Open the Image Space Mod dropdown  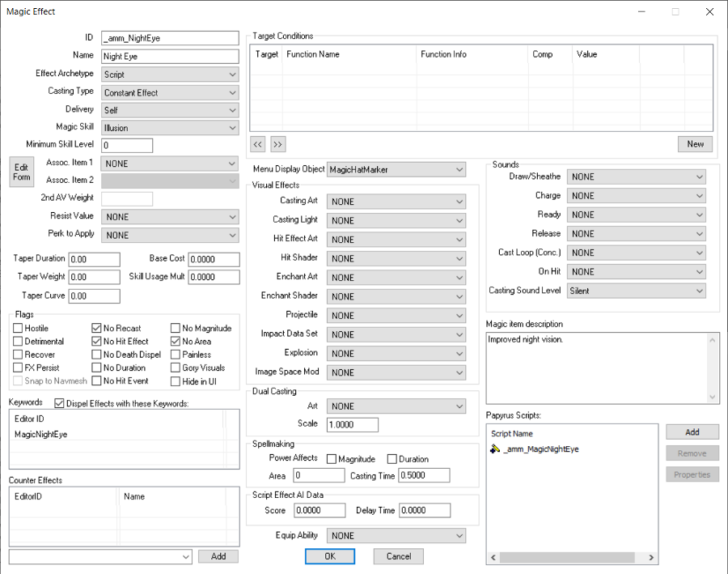[x=396, y=372]
